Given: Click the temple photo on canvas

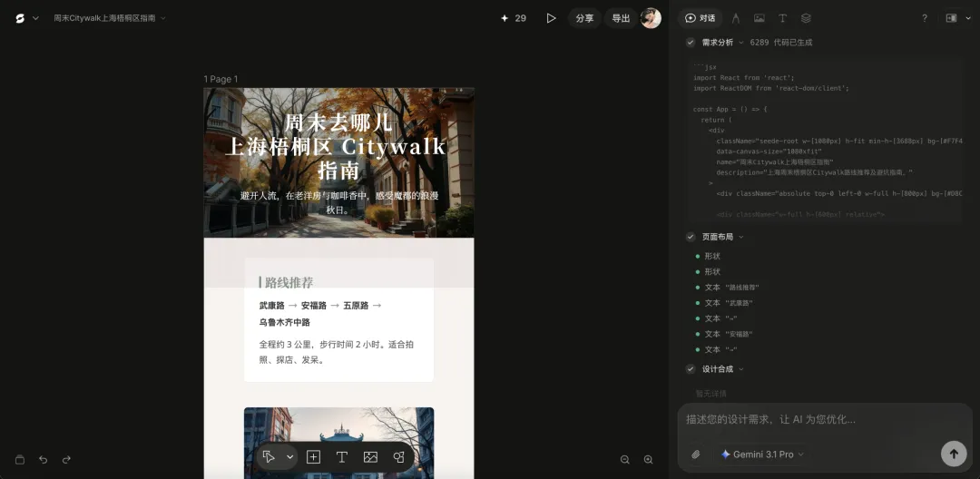Looking at the screenshot, I should [338, 443].
